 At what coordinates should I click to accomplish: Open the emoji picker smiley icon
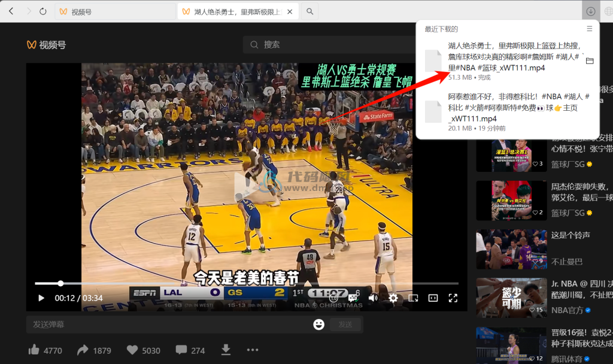(x=318, y=324)
